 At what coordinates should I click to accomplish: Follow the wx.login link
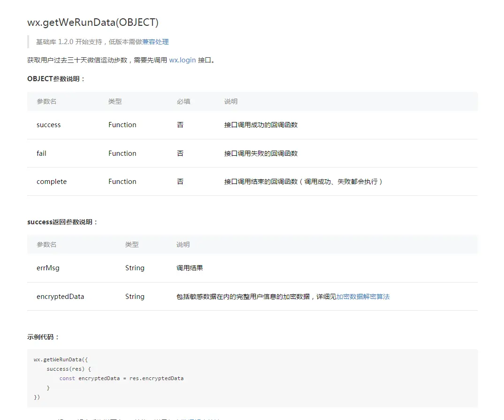(182, 60)
